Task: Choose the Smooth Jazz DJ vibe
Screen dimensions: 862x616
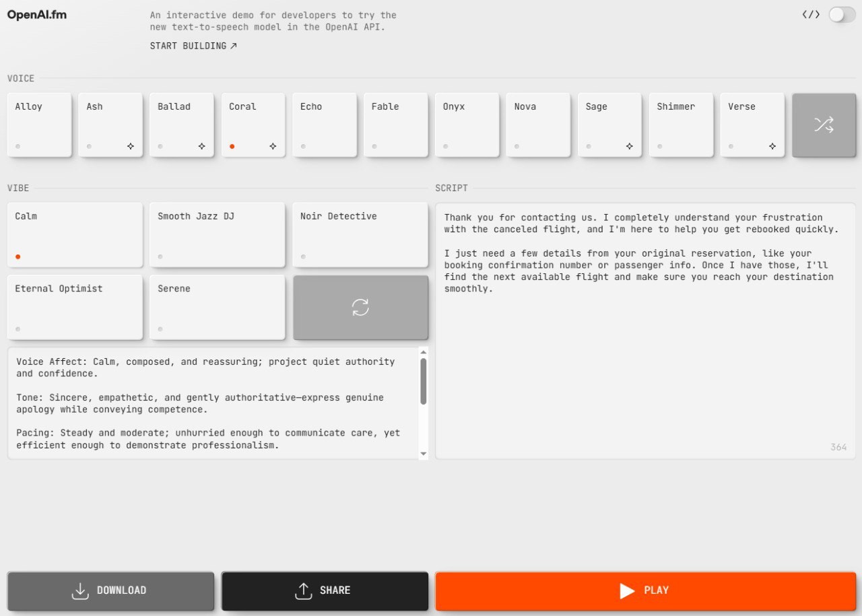Action: coord(218,235)
